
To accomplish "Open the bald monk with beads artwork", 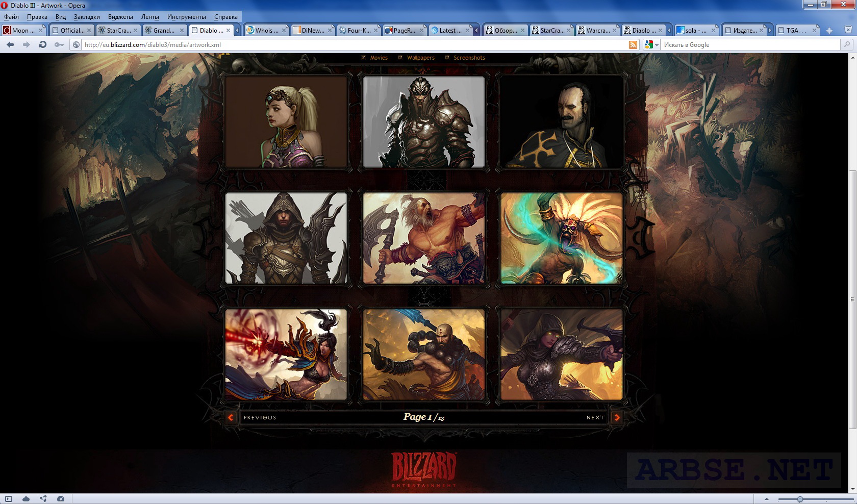I will (424, 355).
